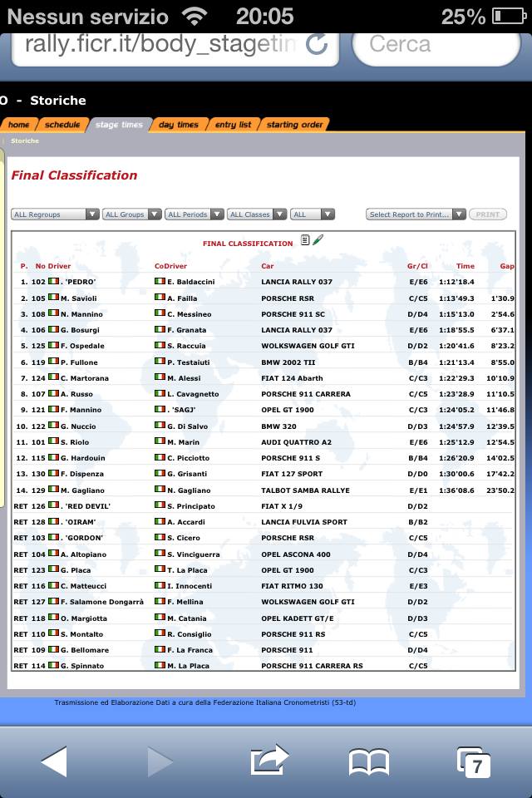Viewport: 532px width, 798px height.
Task: Click car OPEL KADETT GT/E
Action: point(298,618)
